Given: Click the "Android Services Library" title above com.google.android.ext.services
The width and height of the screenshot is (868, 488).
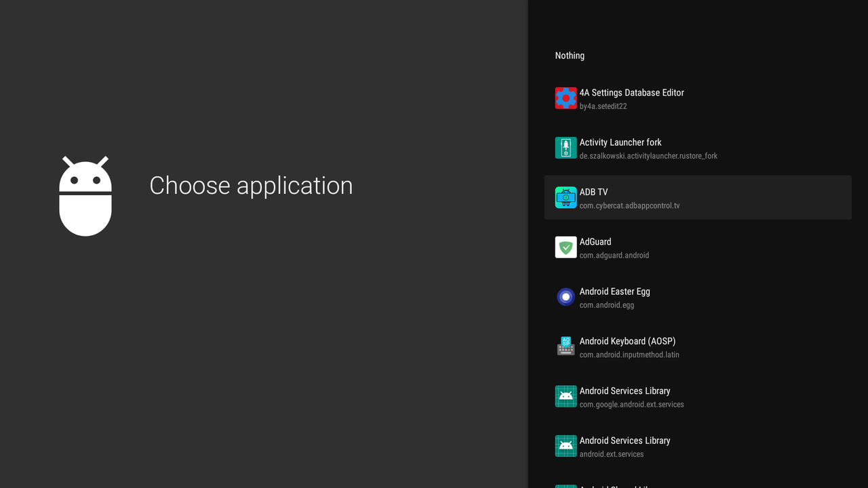Looking at the screenshot, I should [625, 391].
